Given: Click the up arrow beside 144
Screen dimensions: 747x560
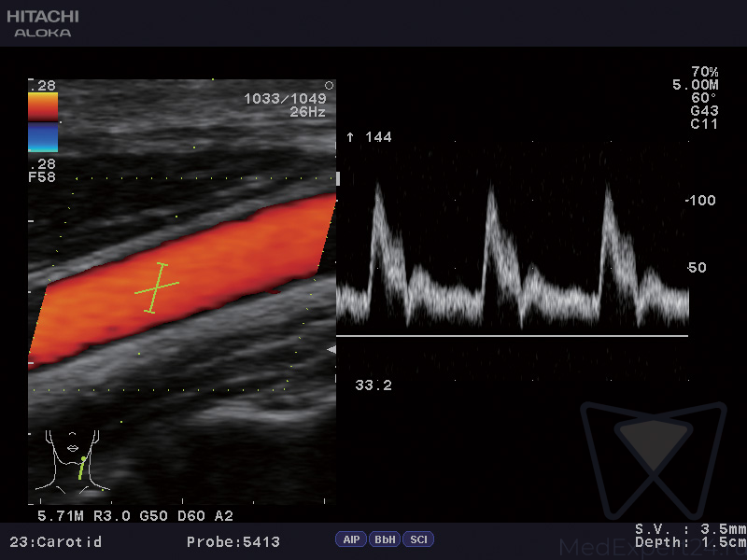Looking at the screenshot, I should (x=350, y=137).
